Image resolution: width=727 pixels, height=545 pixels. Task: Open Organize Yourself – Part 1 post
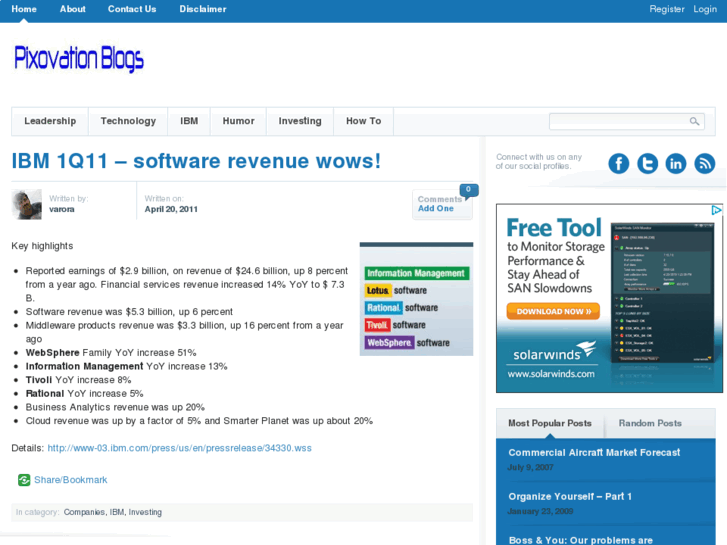tap(570, 497)
